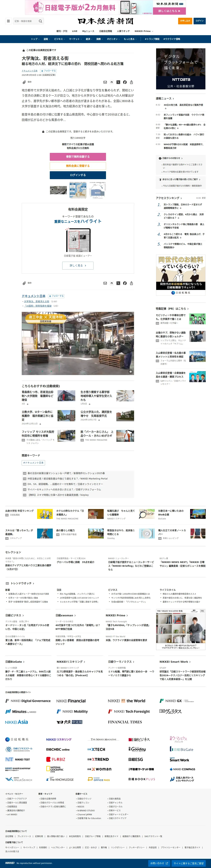Click the FINANCIAL TIMES logo
This screenshot has width=211, height=868.
(x=125, y=722)
